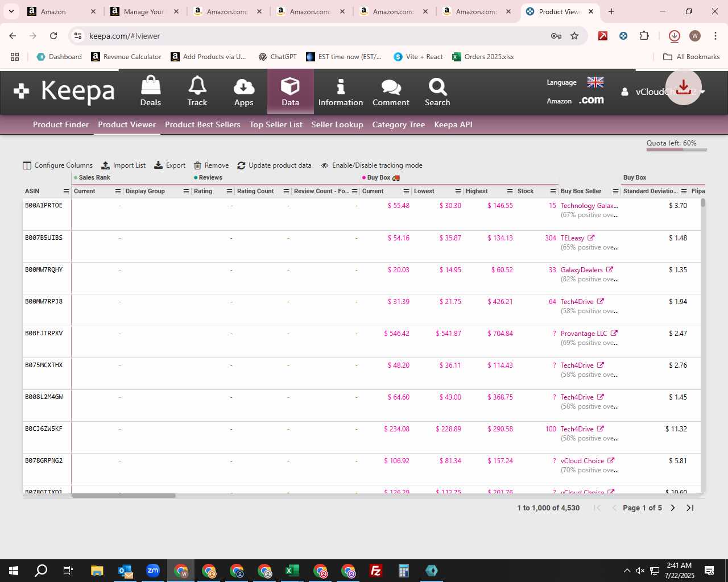Open external link icon next to TELeasy
Screen dimensions: 728x582
591,238
